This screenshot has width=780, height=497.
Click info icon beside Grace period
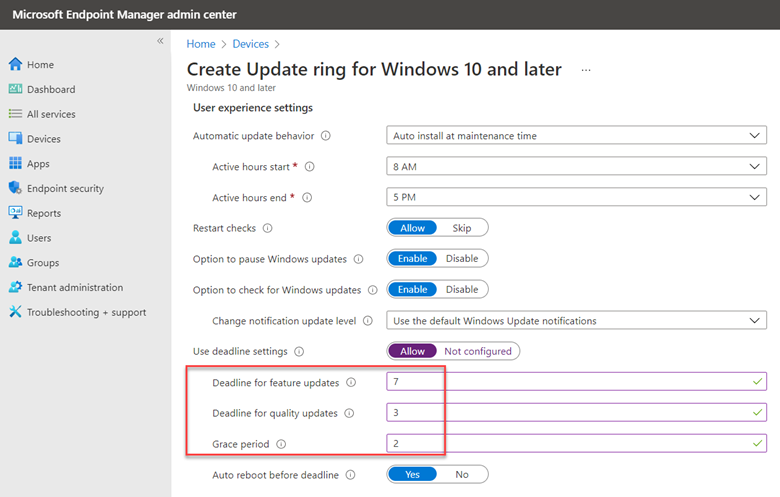pos(281,444)
